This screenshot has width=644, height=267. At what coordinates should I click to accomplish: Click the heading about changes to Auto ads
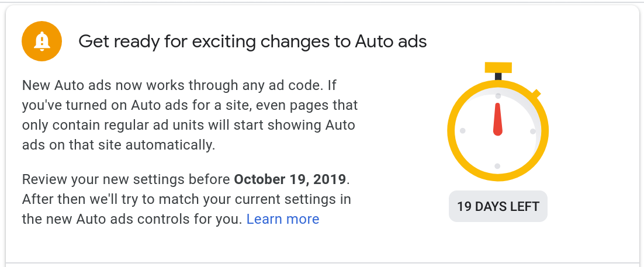point(252,41)
